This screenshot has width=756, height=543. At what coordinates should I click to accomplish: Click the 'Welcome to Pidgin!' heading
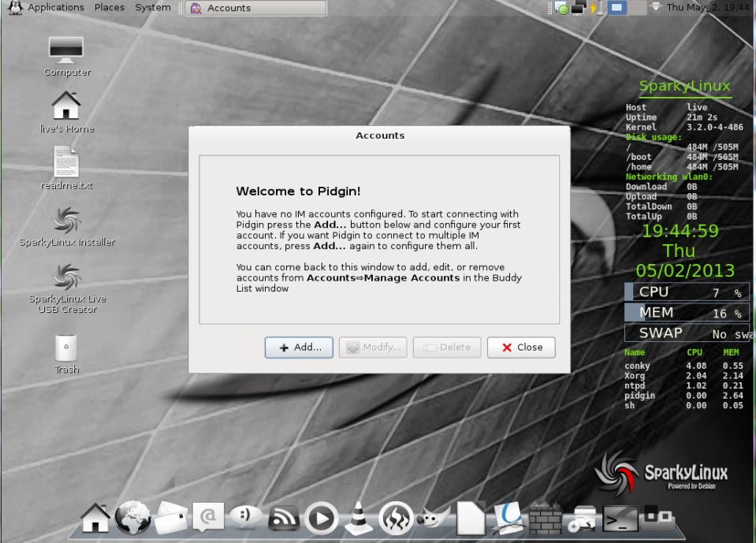click(299, 192)
